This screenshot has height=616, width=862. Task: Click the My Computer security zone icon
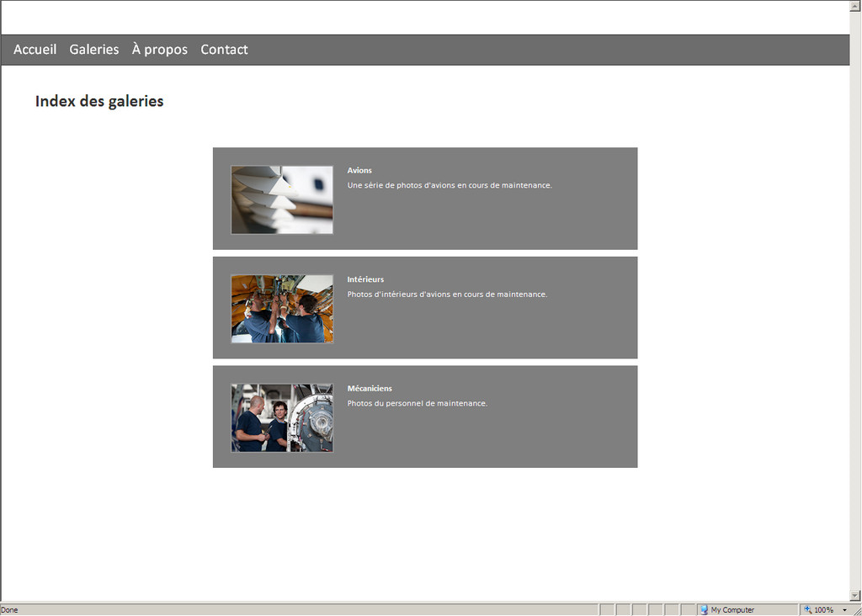click(704, 609)
